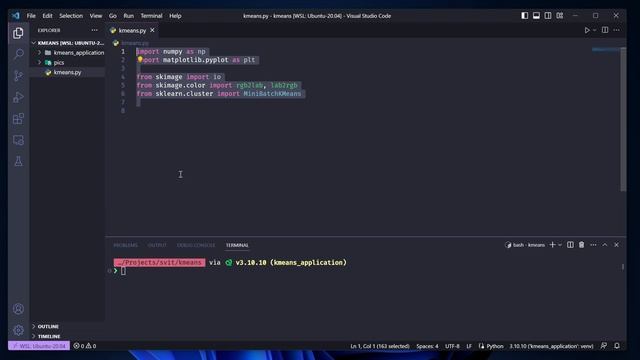Open the Run and Debug view

tap(18, 97)
